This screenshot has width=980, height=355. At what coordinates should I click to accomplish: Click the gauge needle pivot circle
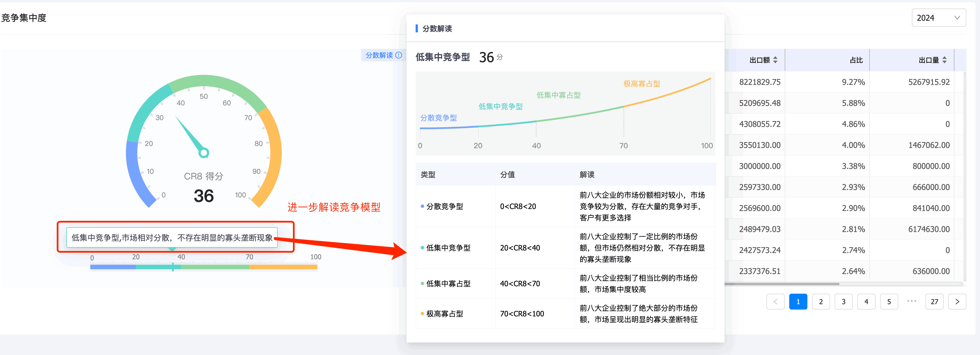tap(204, 153)
